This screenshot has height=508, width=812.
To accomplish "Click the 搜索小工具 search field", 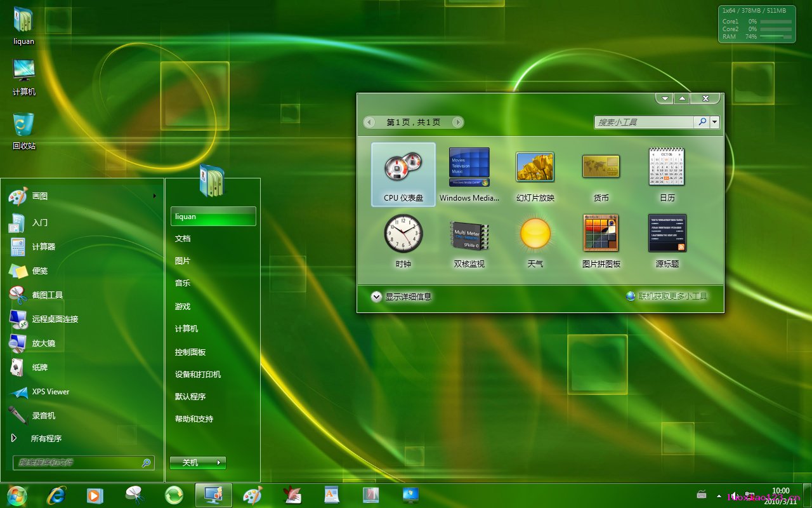I will (644, 122).
